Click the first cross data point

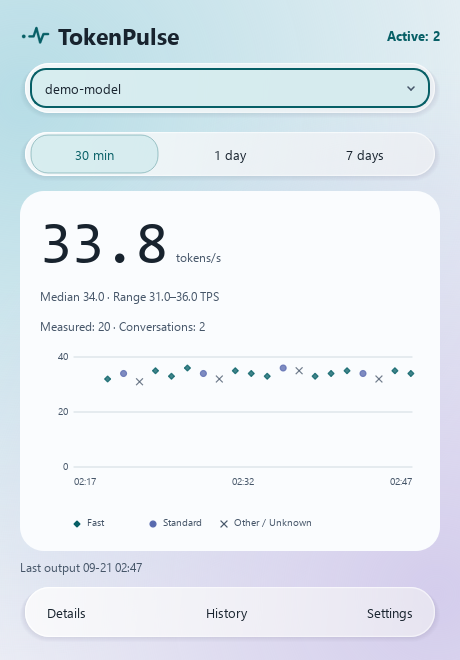(x=139, y=382)
